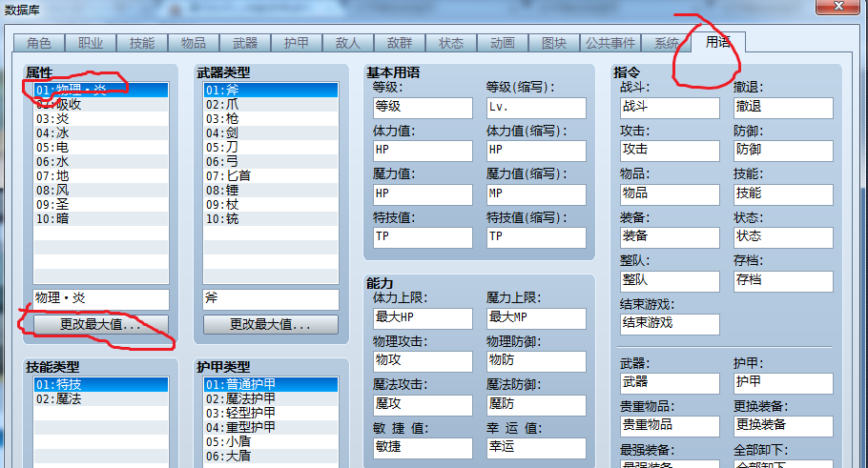
Task: Open the 敌群 tab
Action: 399,43
